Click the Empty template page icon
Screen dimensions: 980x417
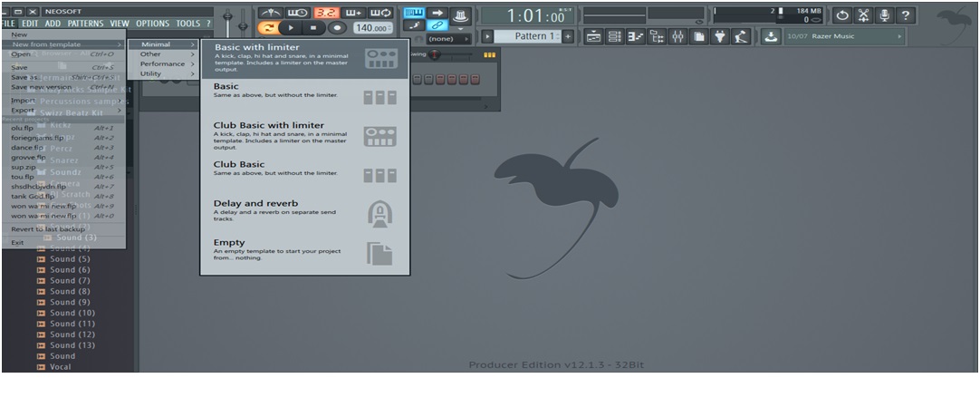click(380, 253)
